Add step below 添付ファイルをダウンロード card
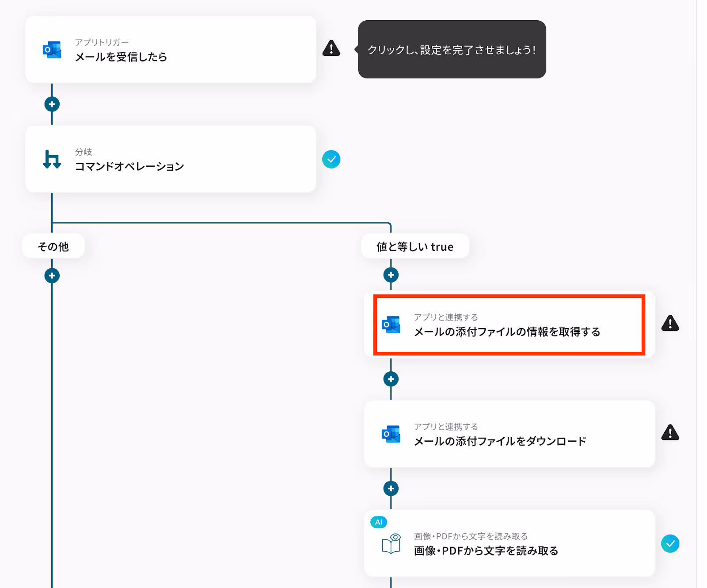 pyautogui.click(x=391, y=489)
